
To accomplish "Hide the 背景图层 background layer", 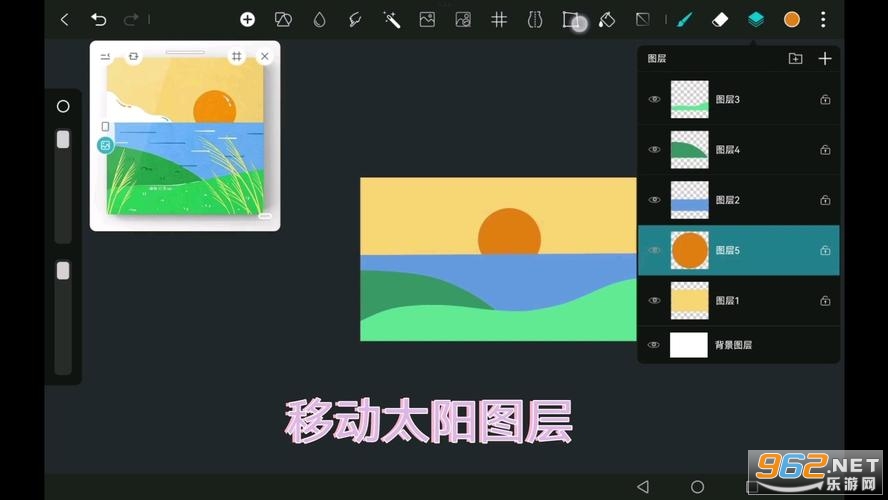I will coord(654,345).
